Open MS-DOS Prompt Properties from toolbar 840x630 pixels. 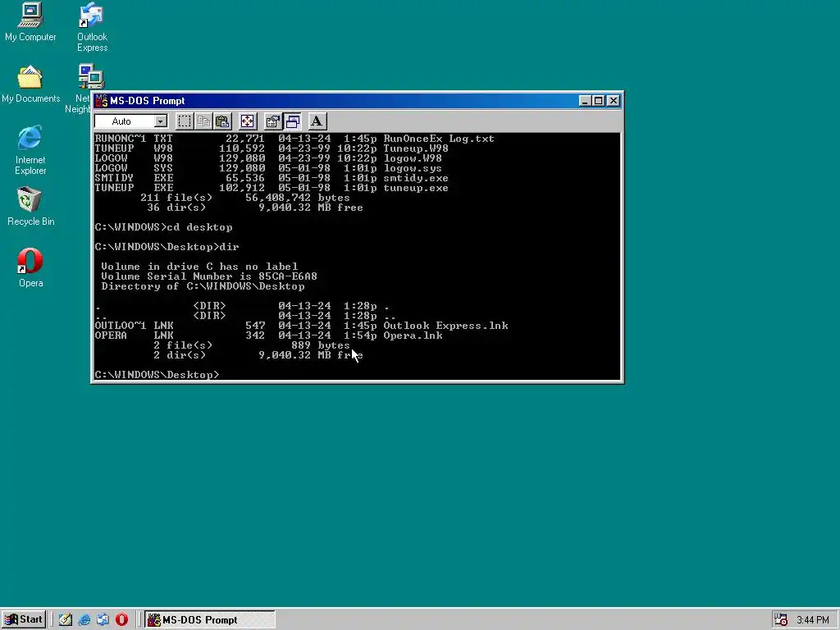coord(273,121)
